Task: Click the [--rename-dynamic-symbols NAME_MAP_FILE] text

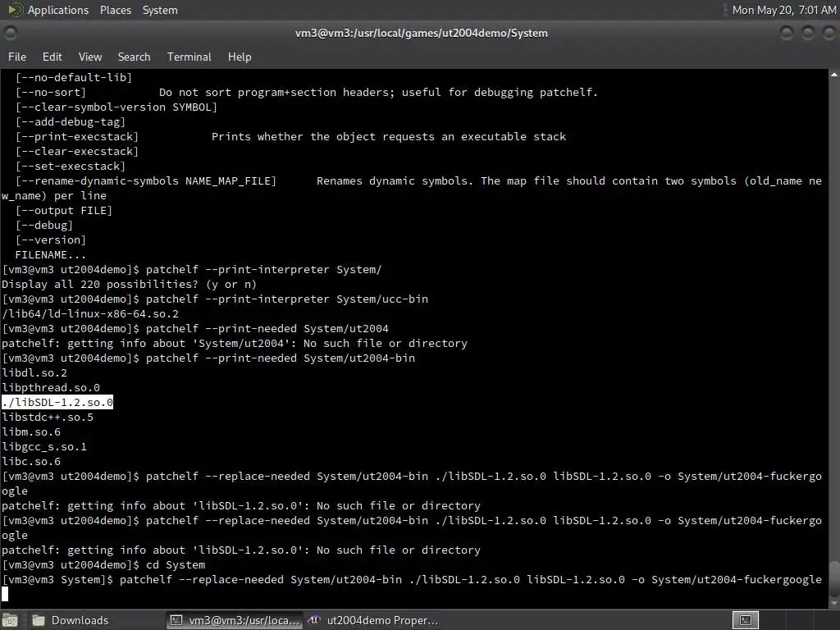Action: pyautogui.click(x=146, y=181)
